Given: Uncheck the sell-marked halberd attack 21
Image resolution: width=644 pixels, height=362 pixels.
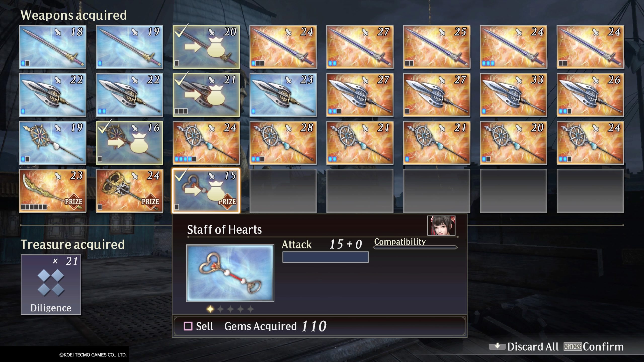Looking at the screenshot, I should [206, 95].
